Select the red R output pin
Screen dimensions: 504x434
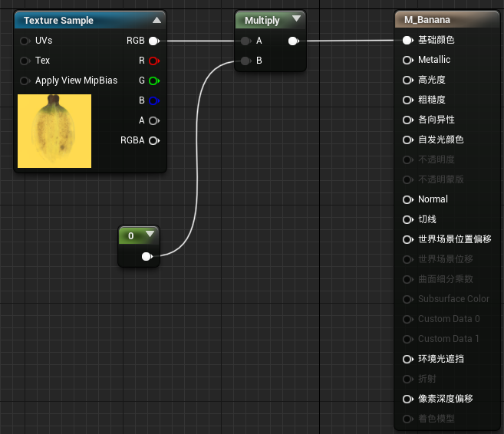154,61
